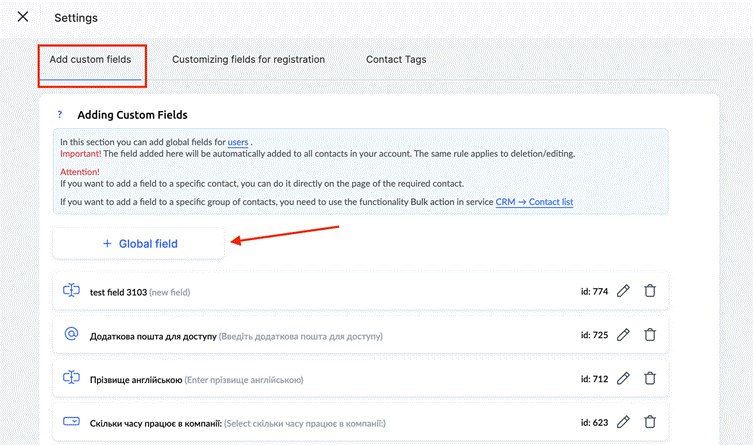Open help question mark beside Adding Custom Fields
753x445 pixels.
point(60,115)
